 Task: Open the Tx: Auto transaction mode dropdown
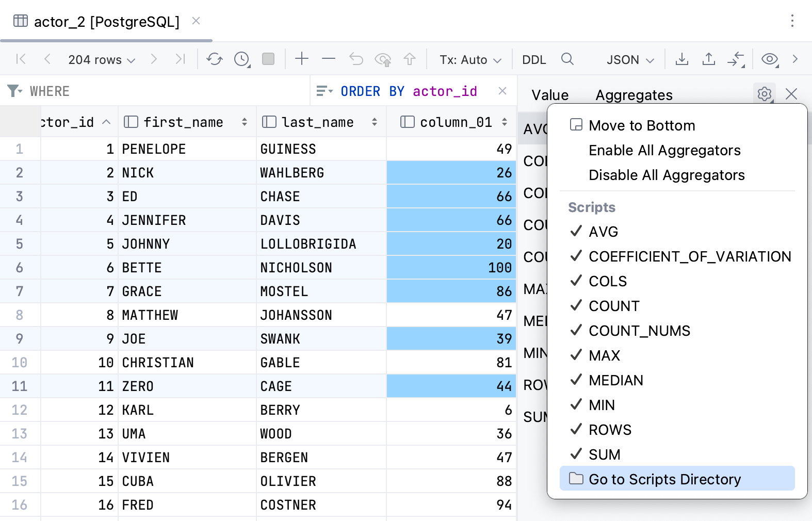click(x=470, y=60)
